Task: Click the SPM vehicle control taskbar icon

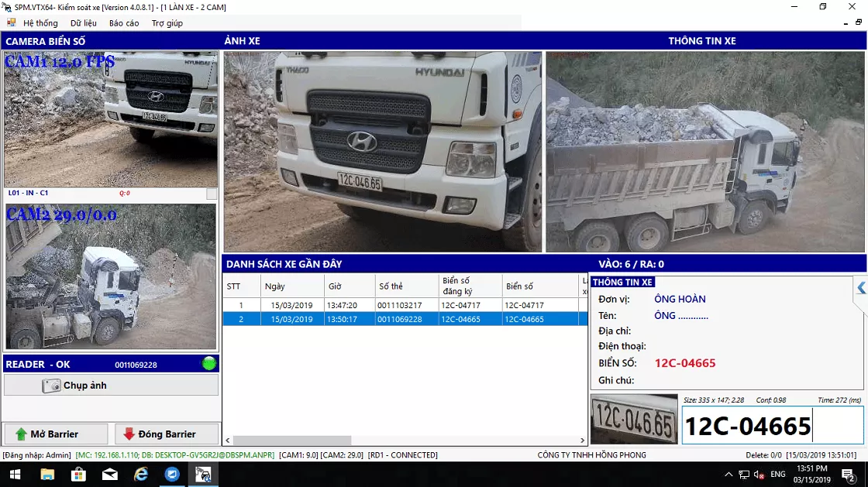Action: (203, 475)
